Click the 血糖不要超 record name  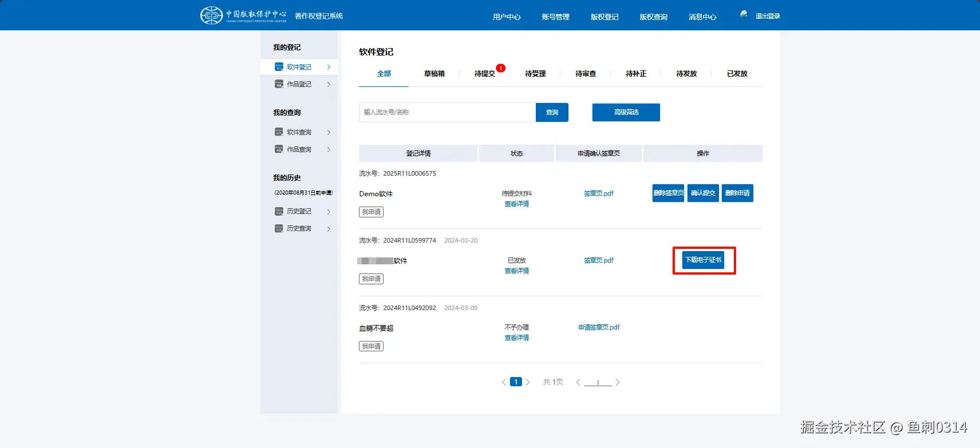(x=376, y=328)
